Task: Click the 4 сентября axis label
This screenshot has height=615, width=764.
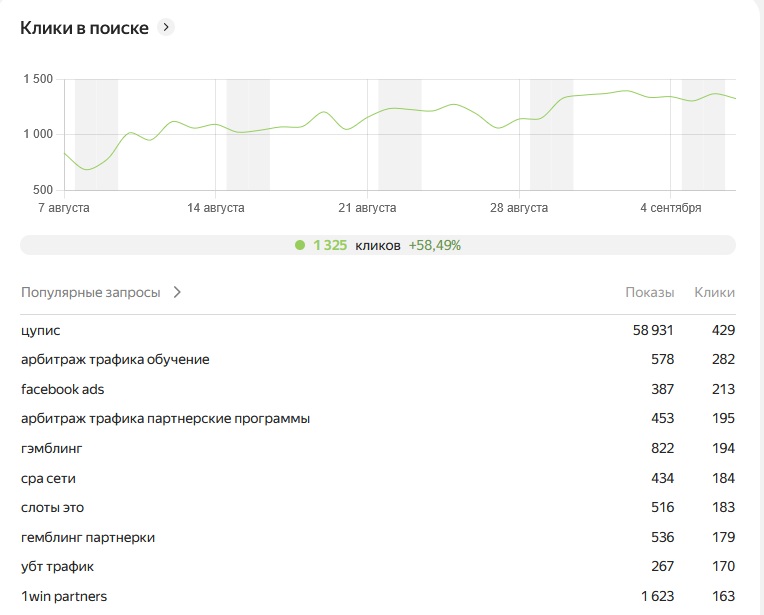Action: pos(671,208)
